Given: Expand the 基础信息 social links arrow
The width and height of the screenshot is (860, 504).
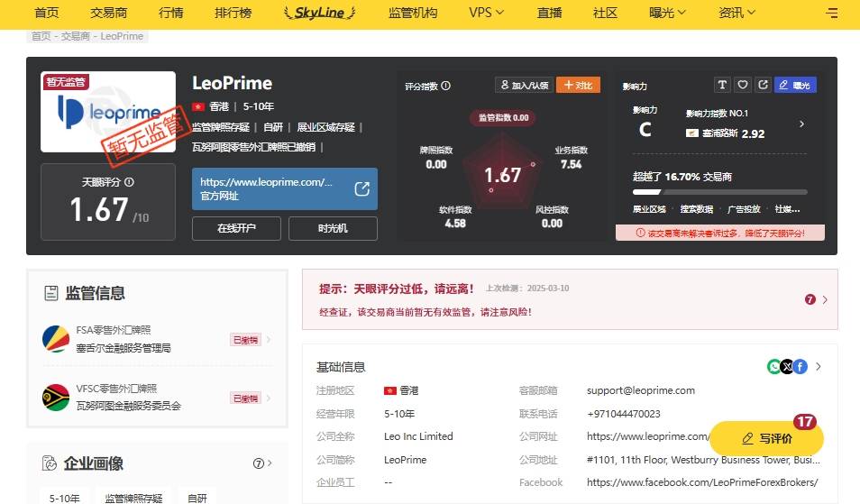Looking at the screenshot, I should 819,366.
